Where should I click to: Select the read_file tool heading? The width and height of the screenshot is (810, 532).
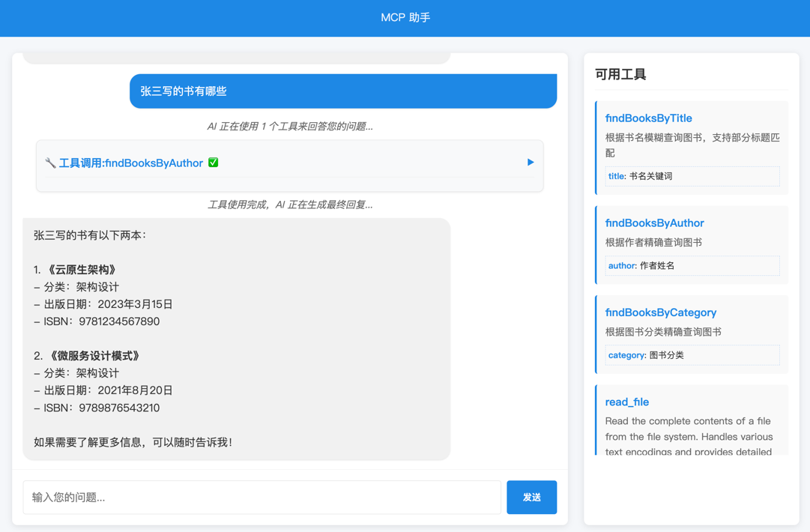click(626, 402)
